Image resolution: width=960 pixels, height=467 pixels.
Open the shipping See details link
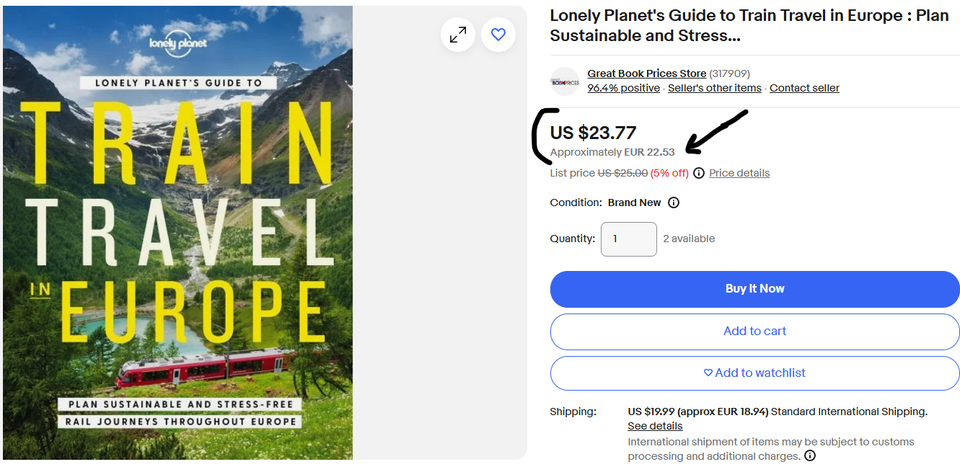click(x=655, y=426)
